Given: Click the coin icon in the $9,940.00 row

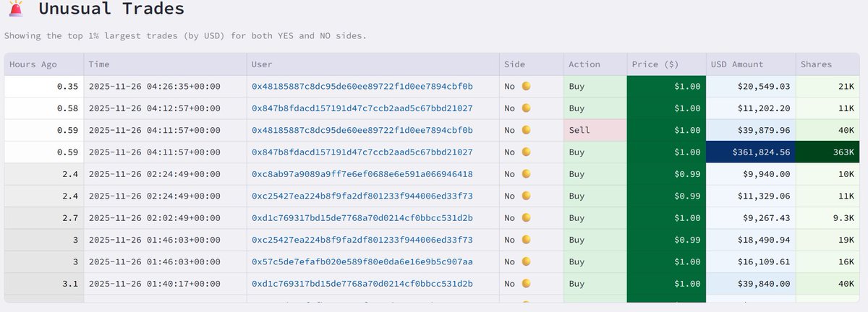Looking at the screenshot, I should click(x=527, y=174).
